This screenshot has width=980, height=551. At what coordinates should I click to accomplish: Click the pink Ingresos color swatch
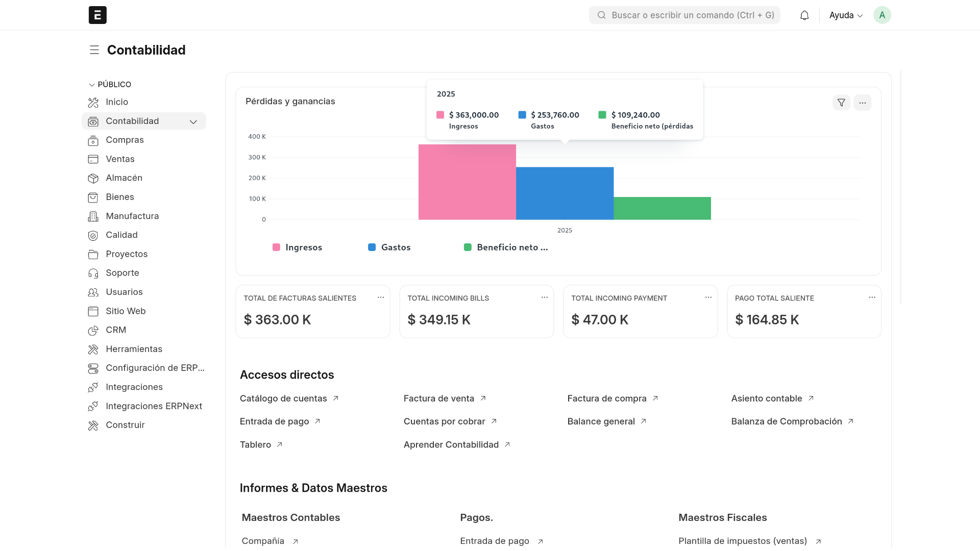coord(276,247)
